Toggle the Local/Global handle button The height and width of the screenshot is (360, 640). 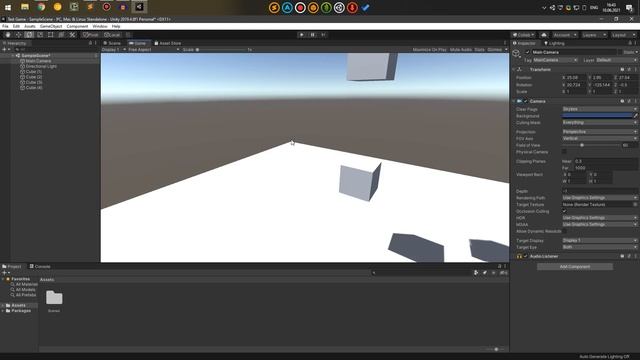(112, 35)
